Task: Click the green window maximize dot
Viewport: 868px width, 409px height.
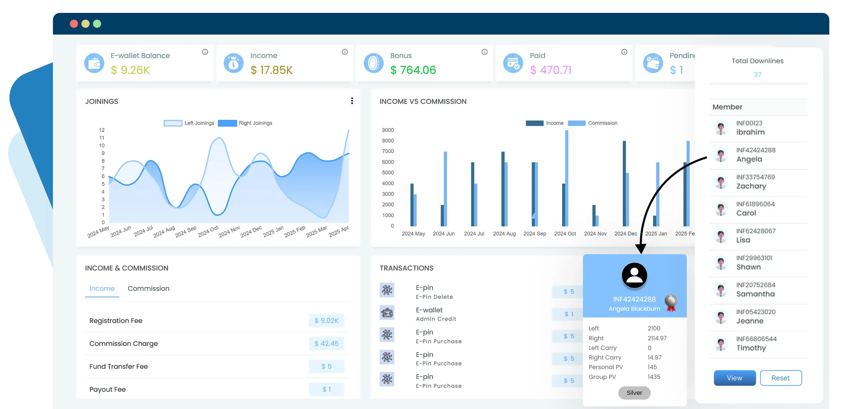Action: click(97, 24)
